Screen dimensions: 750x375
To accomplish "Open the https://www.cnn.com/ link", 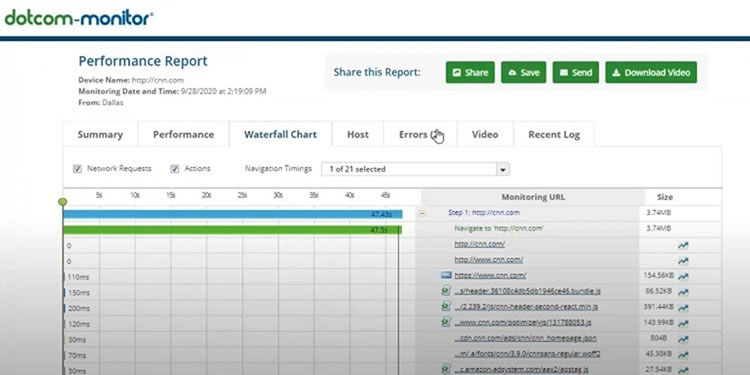I will pos(490,275).
